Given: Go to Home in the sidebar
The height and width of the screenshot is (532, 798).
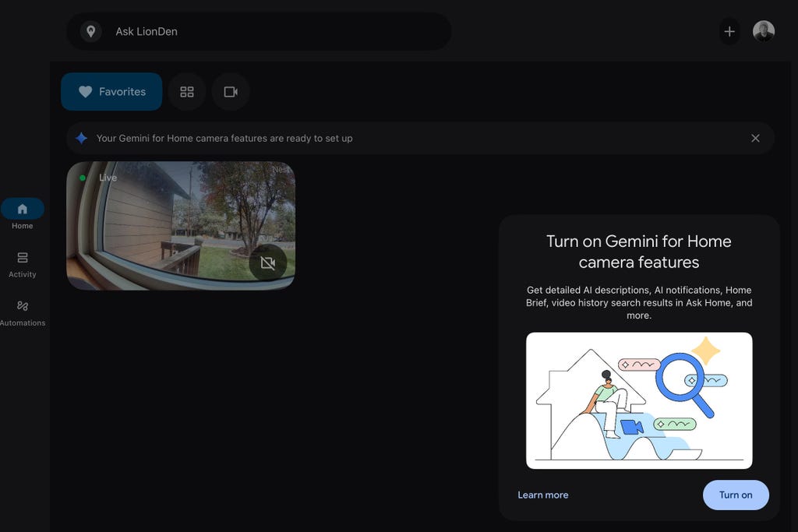Looking at the screenshot, I should (x=23, y=214).
